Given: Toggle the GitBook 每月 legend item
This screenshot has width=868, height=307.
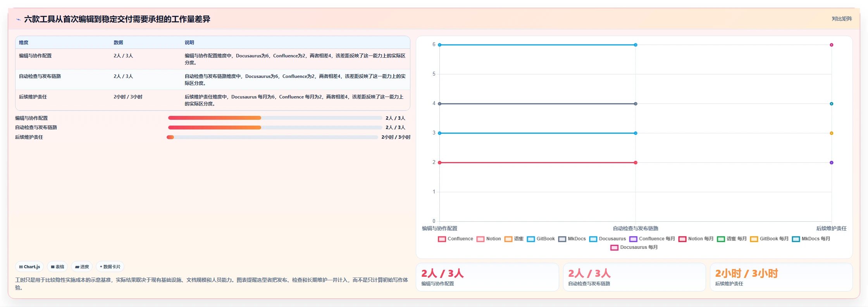Looking at the screenshot, I should (769, 239).
